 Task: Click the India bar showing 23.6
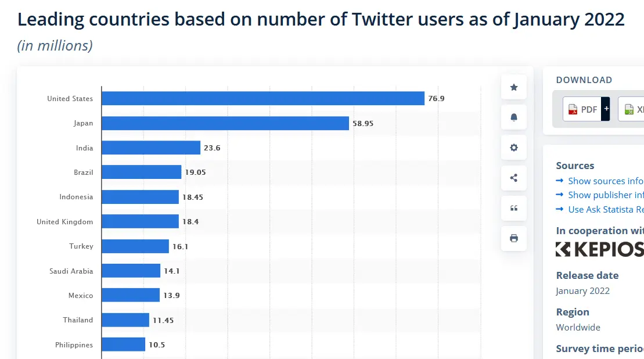click(151, 148)
